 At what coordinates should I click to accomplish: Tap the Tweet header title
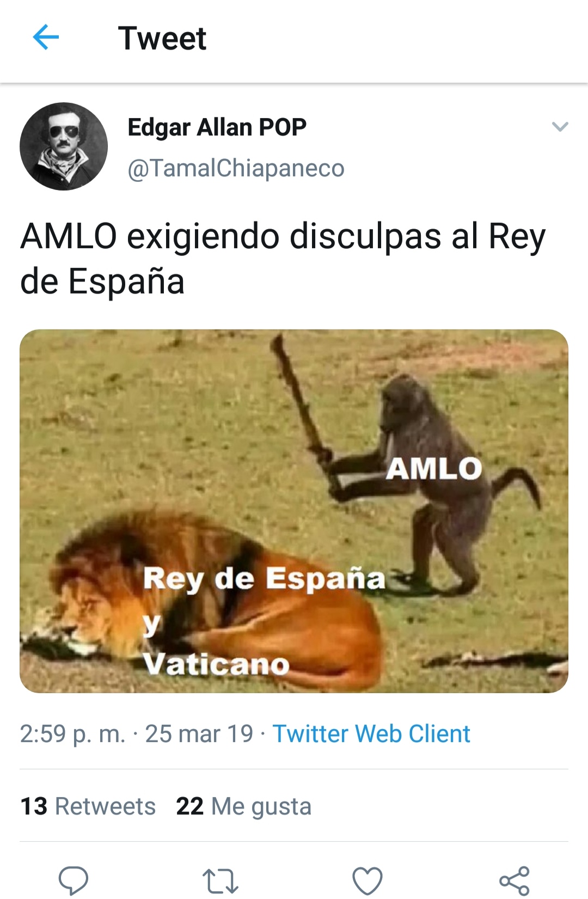(x=162, y=38)
